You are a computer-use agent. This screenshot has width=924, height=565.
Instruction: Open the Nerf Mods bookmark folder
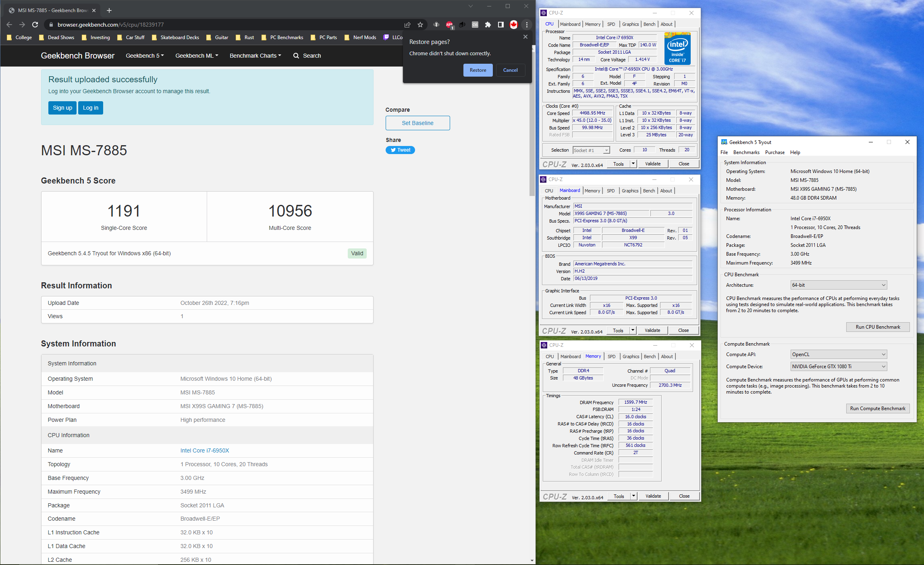coord(361,38)
